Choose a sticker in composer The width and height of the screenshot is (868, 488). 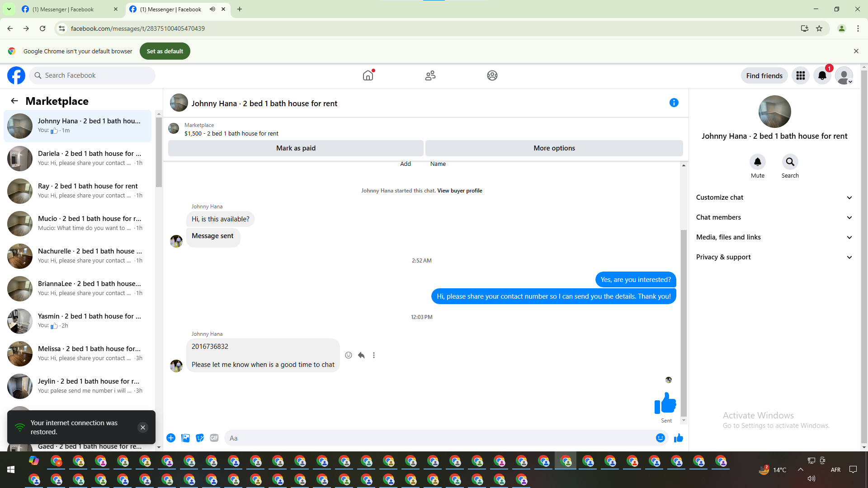200,438
